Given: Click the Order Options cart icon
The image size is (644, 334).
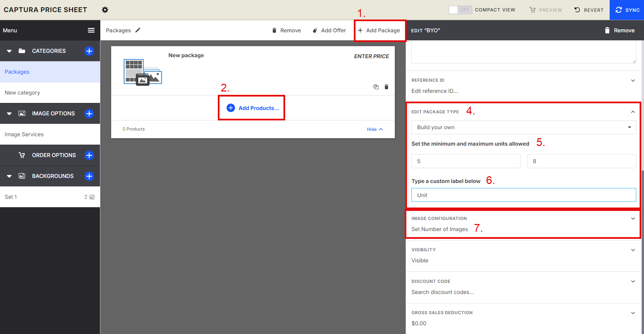Looking at the screenshot, I should 22,155.
